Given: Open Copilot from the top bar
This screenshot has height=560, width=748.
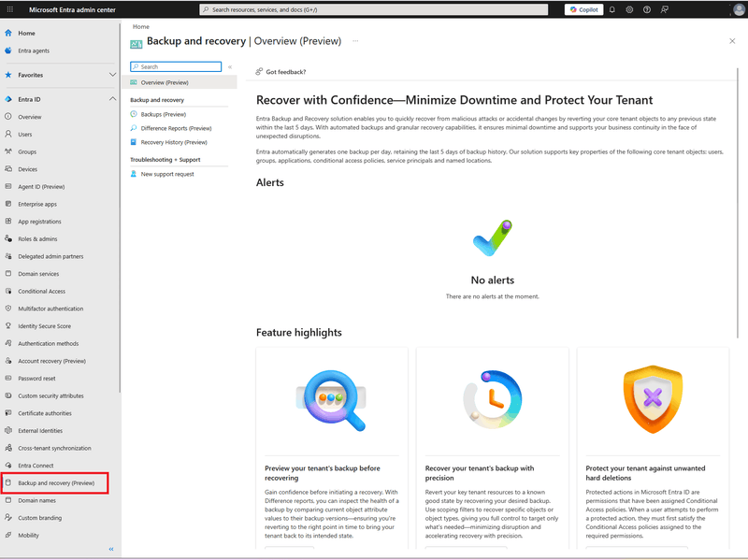Looking at the screenshot, I should coord(583,9).
